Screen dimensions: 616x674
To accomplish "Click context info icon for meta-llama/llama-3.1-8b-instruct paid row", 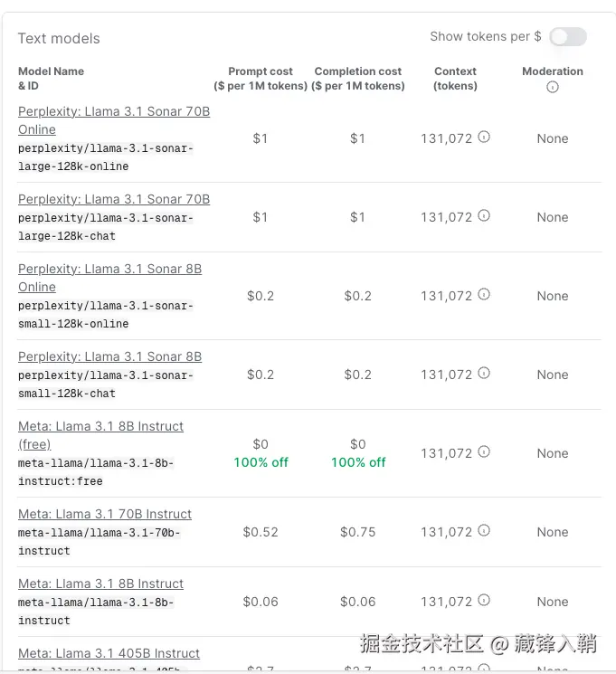I will click(484, 601).
